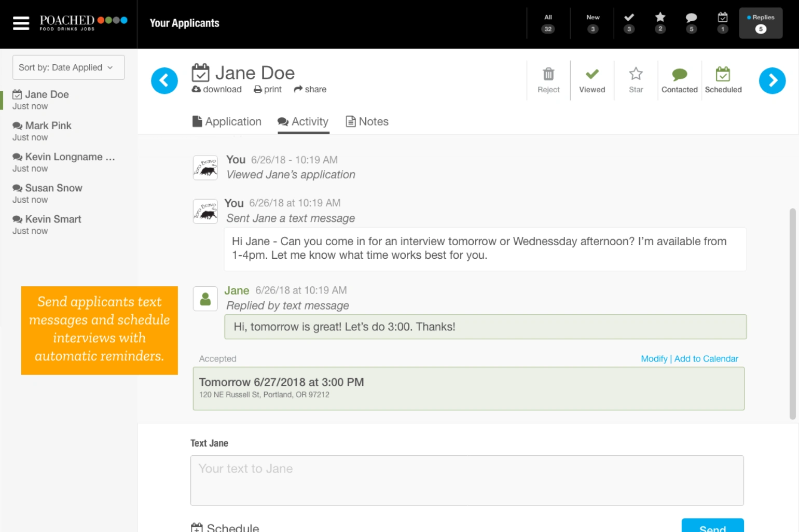
Task: Filter scheduled applicants calendar icon in header
Action: coord(722,23)
